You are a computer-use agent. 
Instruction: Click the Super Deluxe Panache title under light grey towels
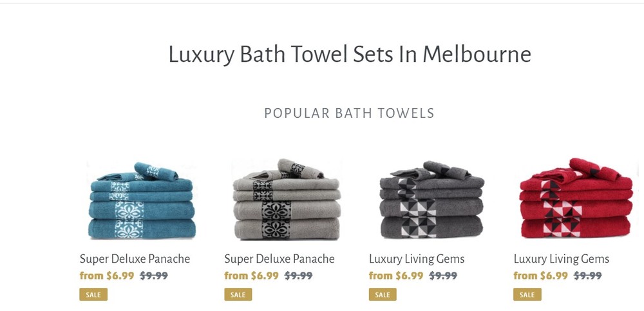click(279, 259)
